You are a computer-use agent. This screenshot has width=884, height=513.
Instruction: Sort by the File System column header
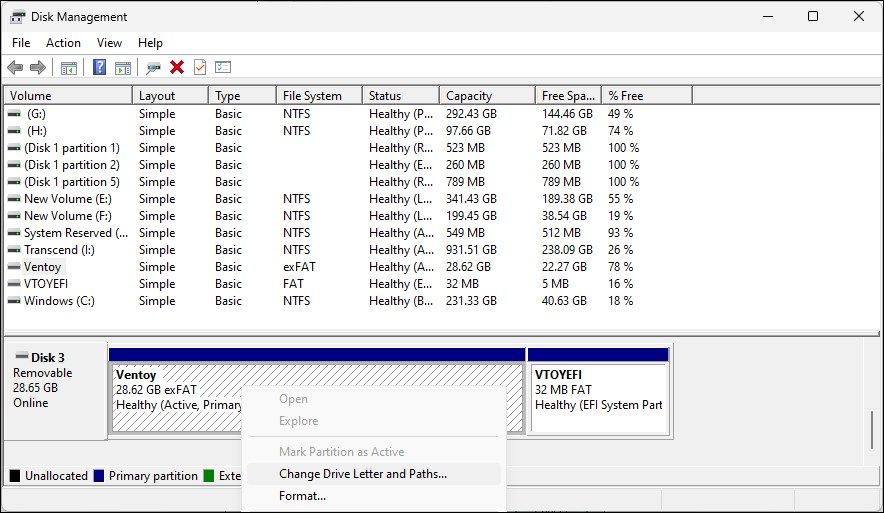click(312, 96)
